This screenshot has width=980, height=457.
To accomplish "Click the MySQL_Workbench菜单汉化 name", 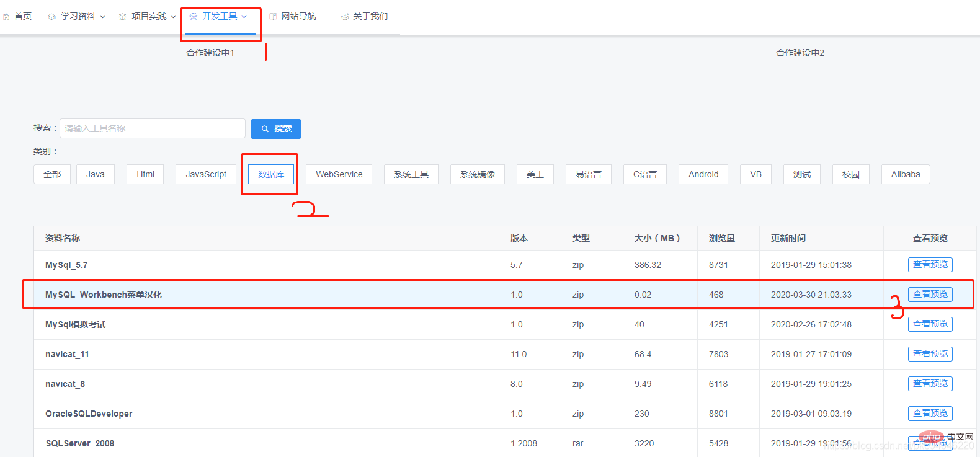I will [104, 295].
